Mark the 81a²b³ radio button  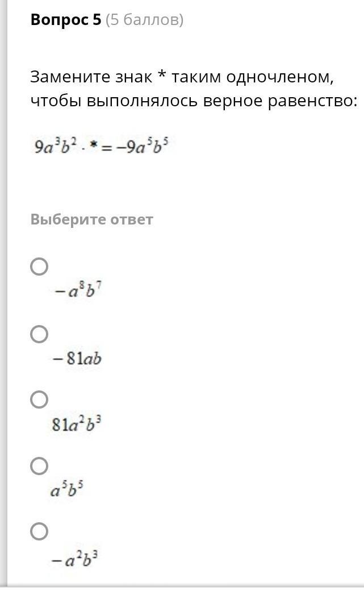[39, 399]
